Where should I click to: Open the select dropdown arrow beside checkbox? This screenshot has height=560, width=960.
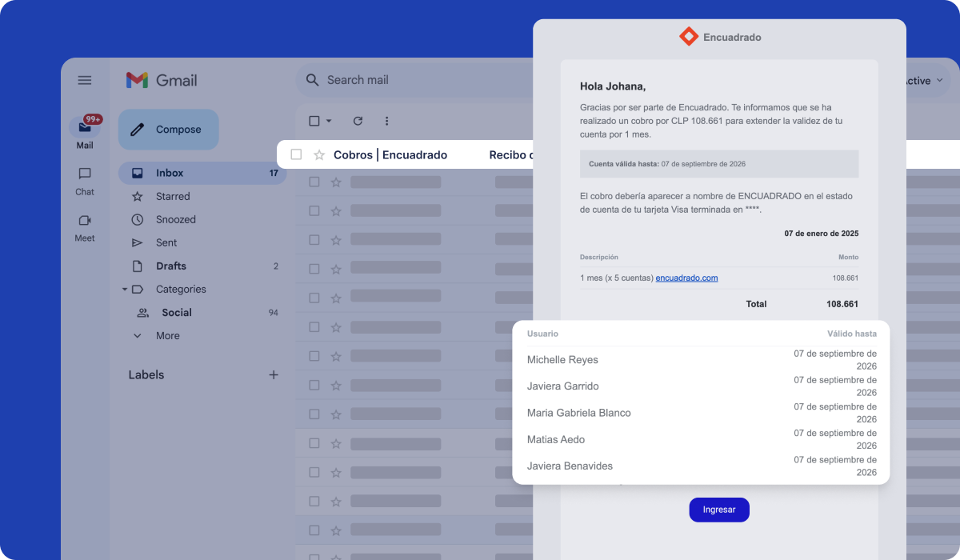pos(329,121)
